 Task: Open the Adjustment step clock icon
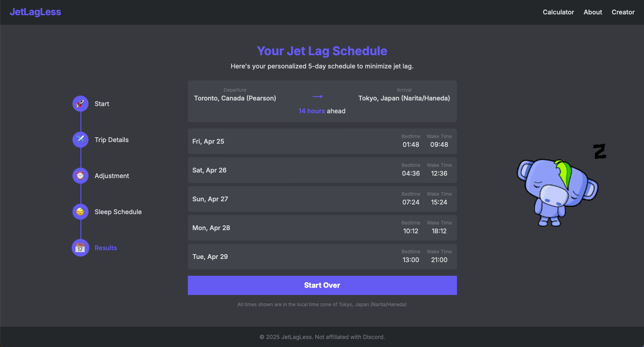tap(80, 175)
